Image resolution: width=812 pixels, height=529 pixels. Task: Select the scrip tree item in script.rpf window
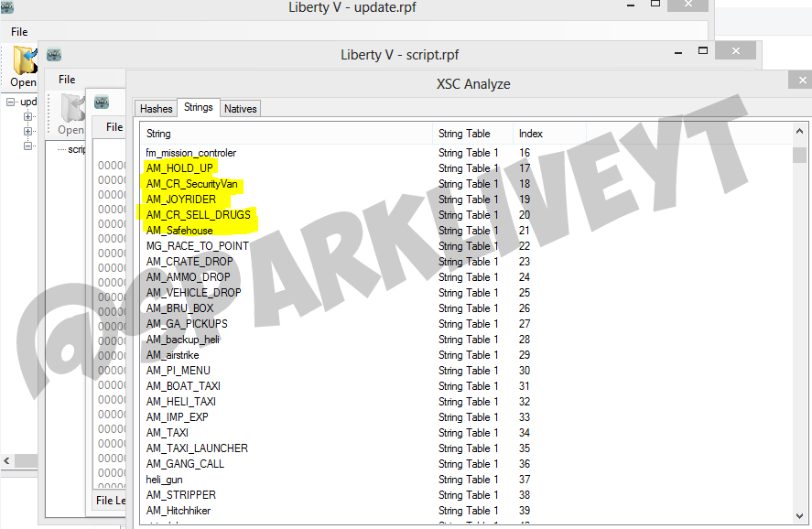[x=77, y=149]
